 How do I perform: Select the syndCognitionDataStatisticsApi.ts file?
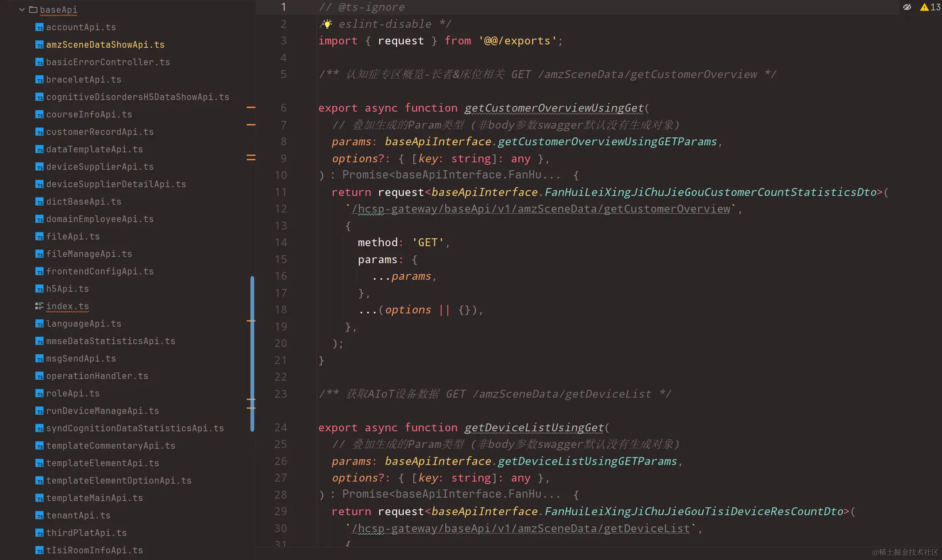(x=135, y=428)
